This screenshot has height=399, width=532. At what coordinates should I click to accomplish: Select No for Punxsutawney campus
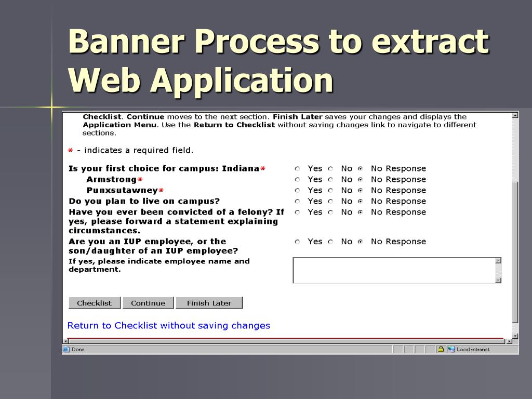[x=330, y=190]
